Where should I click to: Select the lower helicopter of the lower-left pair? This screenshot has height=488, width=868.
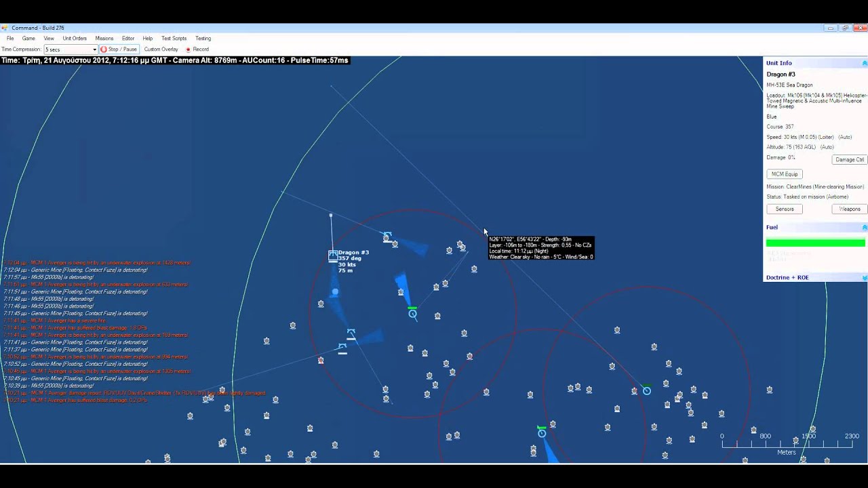coord(342,348)
